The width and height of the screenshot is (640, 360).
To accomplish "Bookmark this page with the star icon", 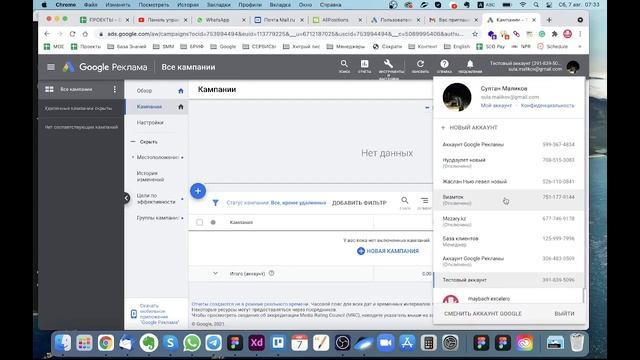I will pyautogui.click(x=475, y=34).
